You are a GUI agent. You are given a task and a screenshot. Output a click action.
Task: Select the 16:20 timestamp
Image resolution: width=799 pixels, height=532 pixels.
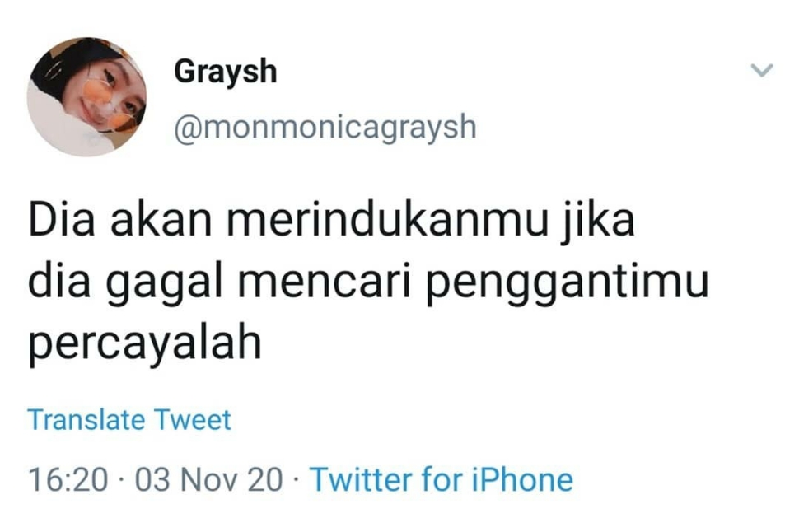coord(68,480)
